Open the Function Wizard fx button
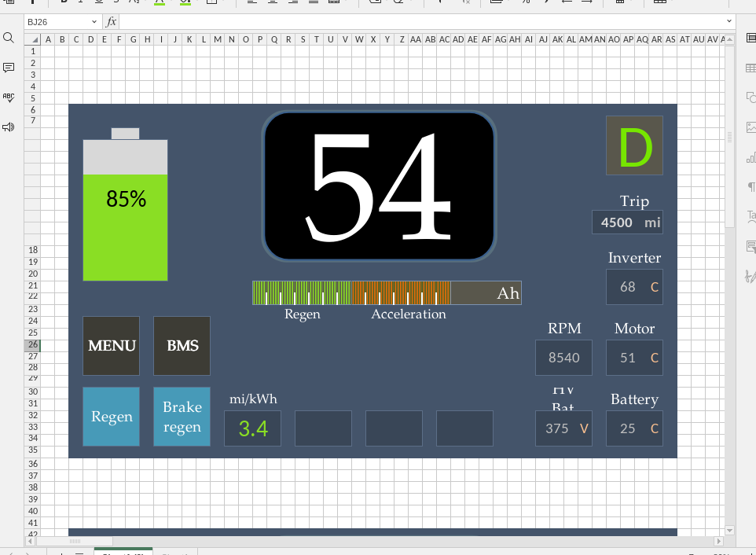Screen dimensions: 756x555 (111, 22)
